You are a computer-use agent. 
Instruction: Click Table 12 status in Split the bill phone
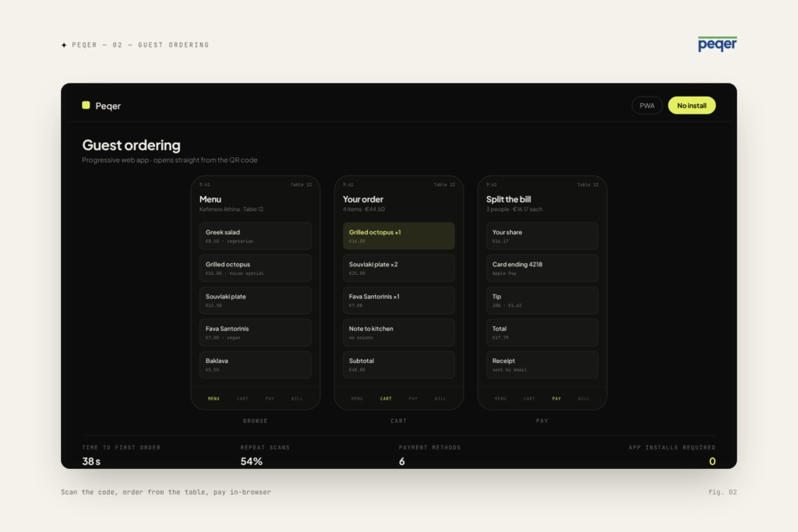[x=588, y=185]
